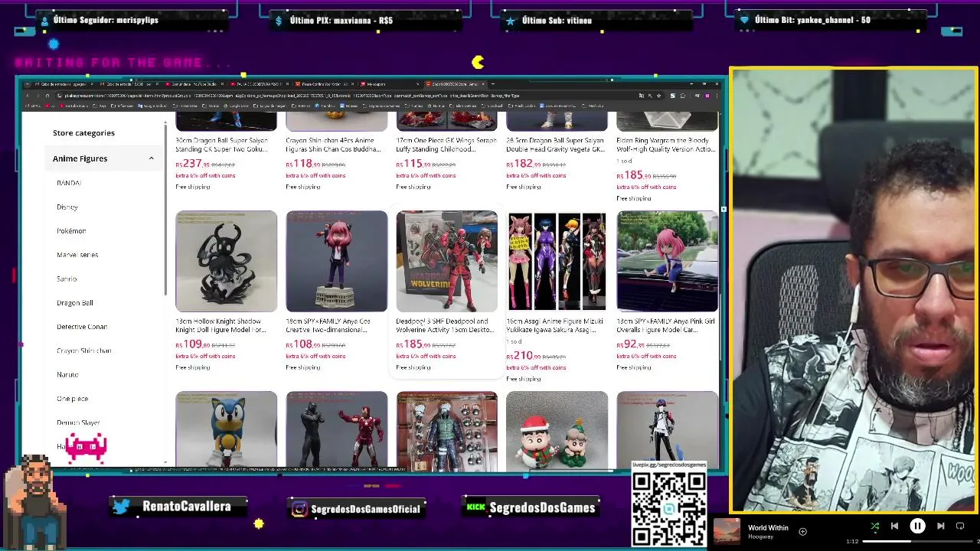
Task: Open the Deadpool Wolverine figure image
Action: pos(447,261)
